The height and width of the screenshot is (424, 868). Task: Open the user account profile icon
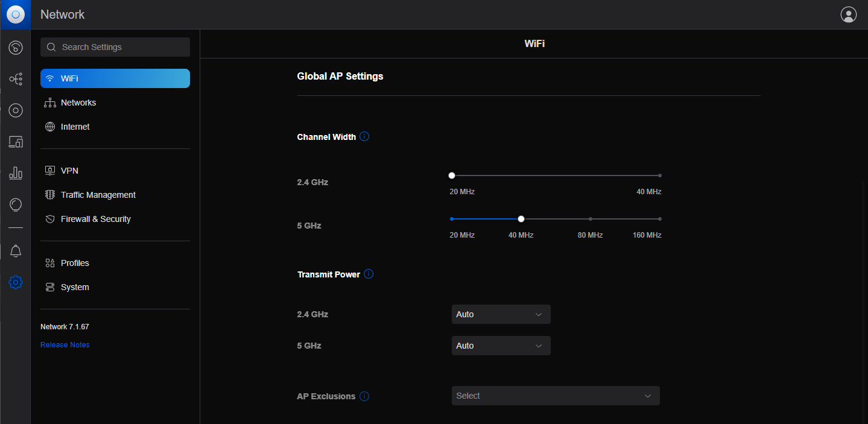848,14
